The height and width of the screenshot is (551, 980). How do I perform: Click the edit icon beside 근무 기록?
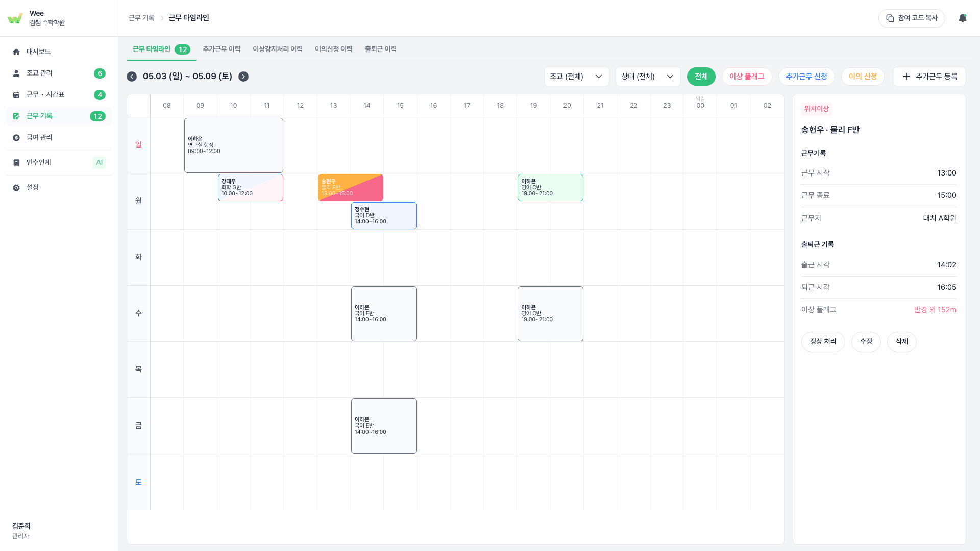[x=16, y=116]
